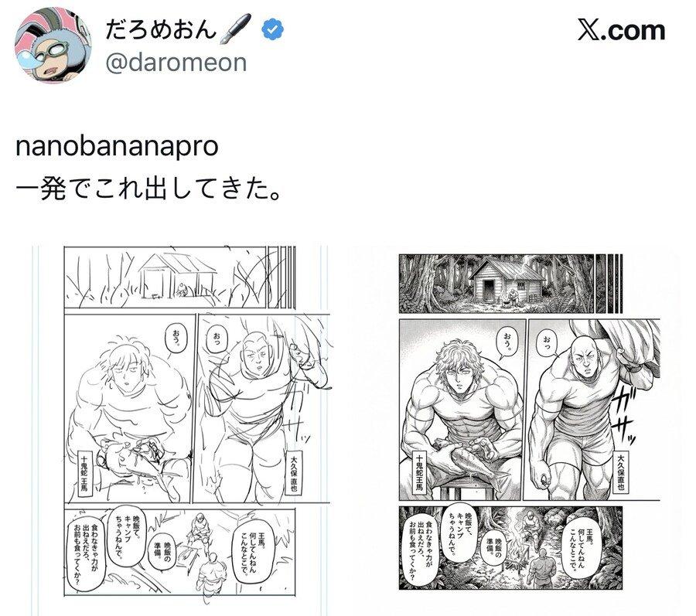Click the ガサッ sound effect on the right page
Screen dimensions: 696x616
(622, 413)
